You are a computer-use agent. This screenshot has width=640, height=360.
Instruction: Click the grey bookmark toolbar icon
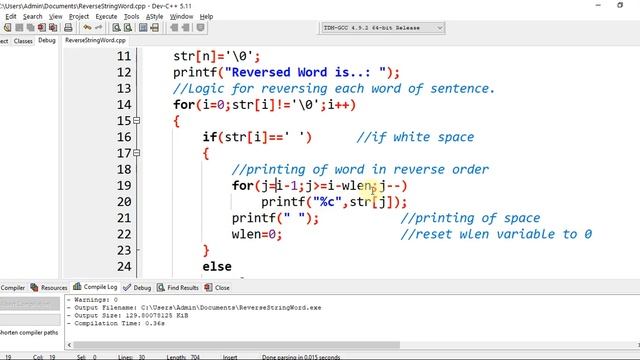pos(200,28)
